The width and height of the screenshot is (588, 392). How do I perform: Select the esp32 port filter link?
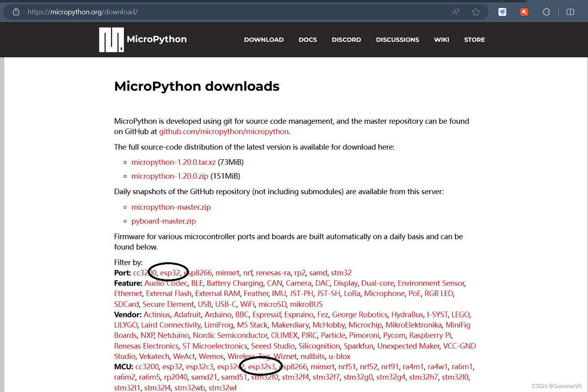point(170,273)
